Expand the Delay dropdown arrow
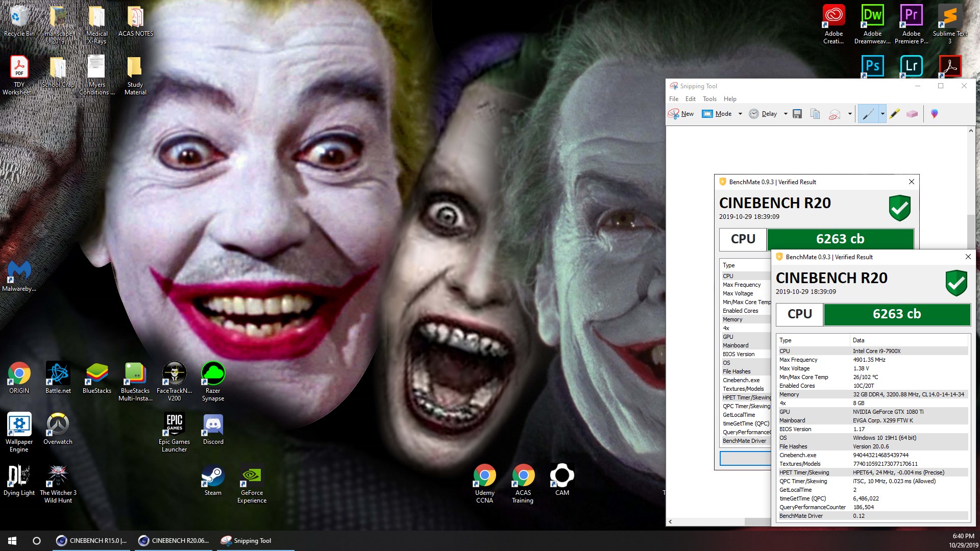Viewport: 980px width, 551px height. [786, 114]
